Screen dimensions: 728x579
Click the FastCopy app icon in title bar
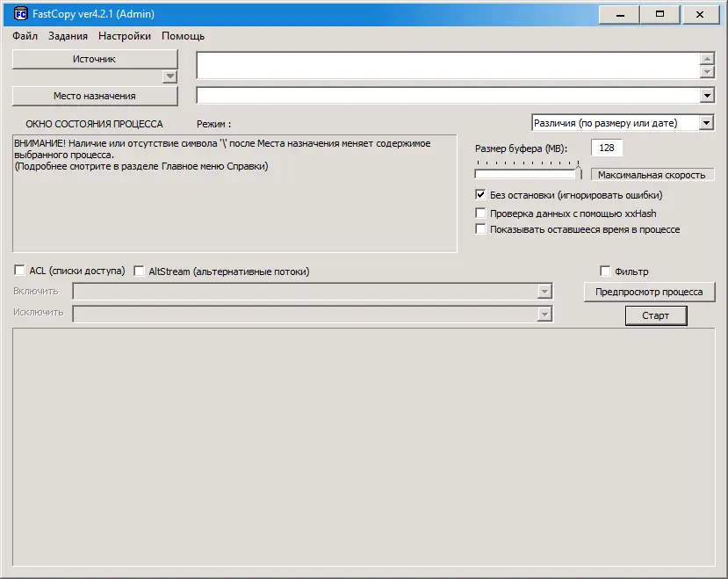click(20, 14)
